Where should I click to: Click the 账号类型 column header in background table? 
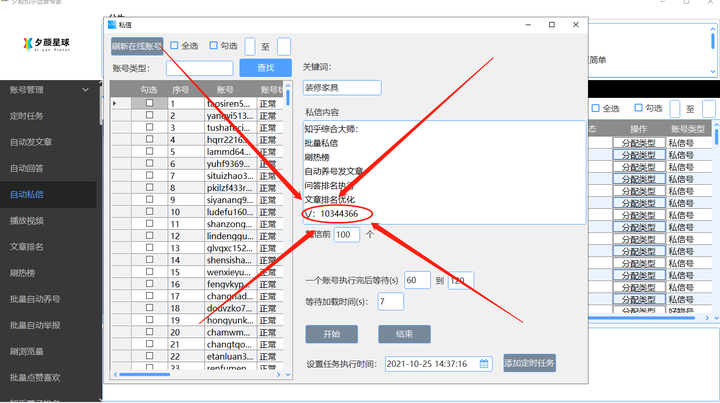pyautogui.click(x=688, y=129)
